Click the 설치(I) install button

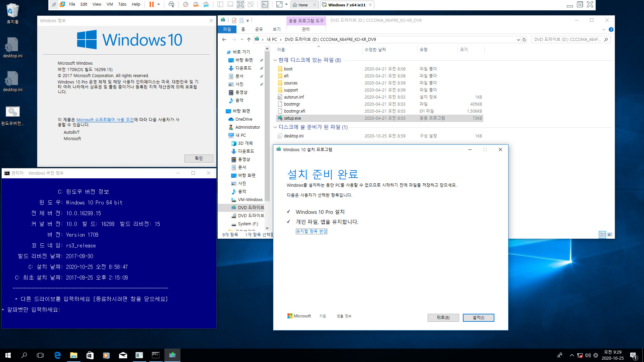click(x=478, y=318)
